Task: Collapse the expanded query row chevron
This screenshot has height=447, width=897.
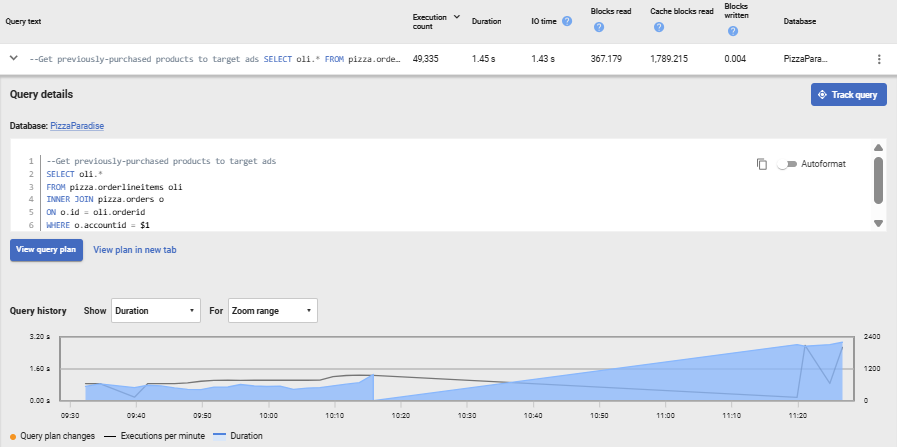Action: pyautogui.click(x=14, y=59)
